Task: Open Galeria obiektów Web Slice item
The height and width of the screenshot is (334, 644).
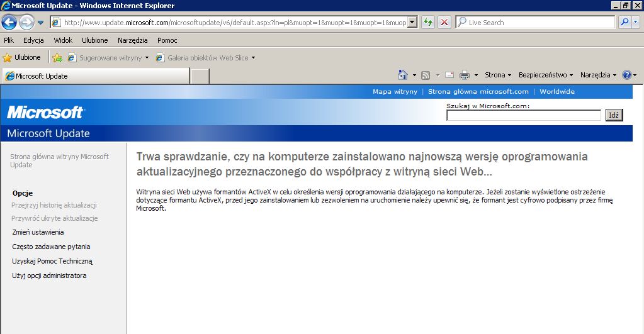Action: point(205,58)
